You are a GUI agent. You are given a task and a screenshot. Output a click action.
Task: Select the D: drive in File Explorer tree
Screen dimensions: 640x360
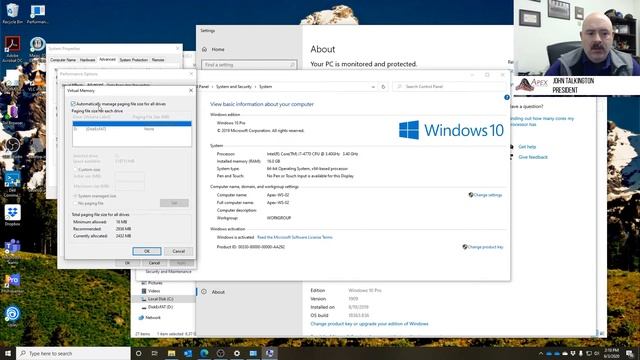click(x=160, y=307)
